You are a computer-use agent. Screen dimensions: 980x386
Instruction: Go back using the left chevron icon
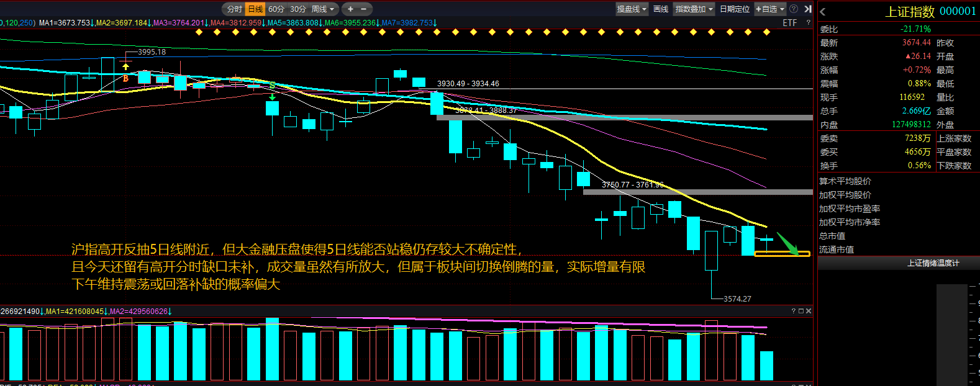point(823,12)
